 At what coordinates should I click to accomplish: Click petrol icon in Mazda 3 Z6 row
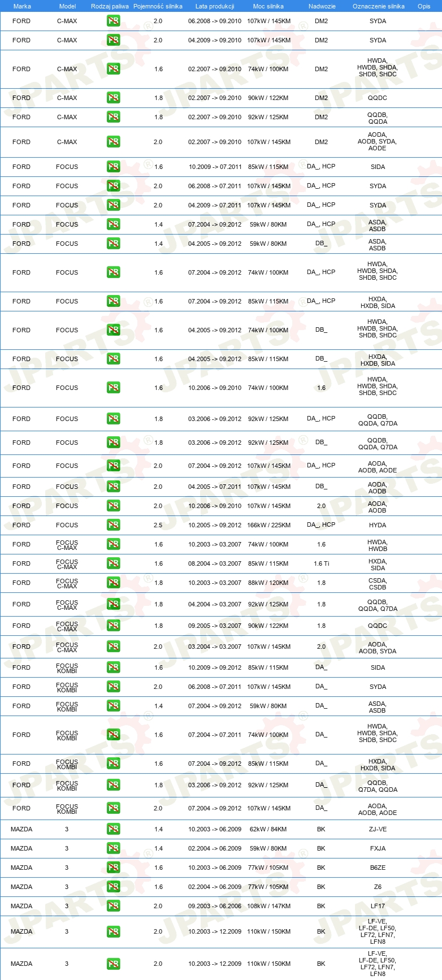[x=113, y=887]
